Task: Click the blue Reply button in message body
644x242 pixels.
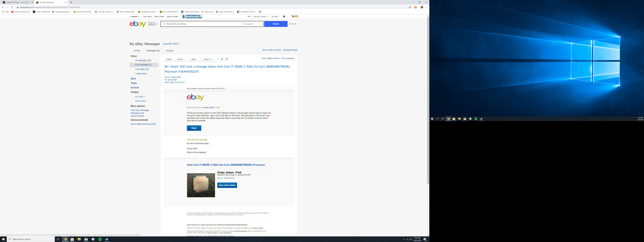Action: tap(194, 128)
